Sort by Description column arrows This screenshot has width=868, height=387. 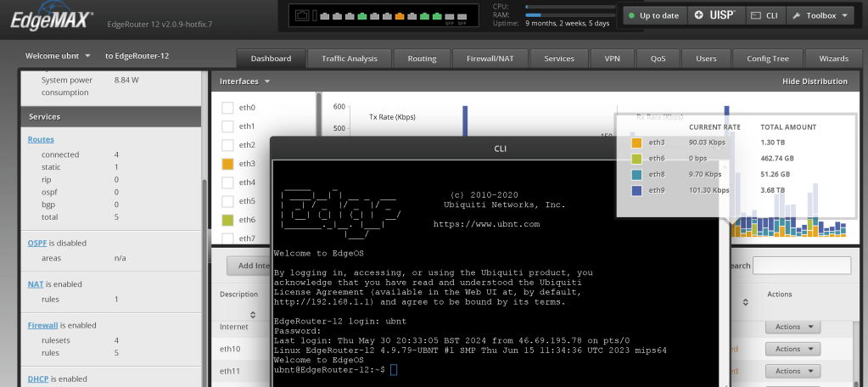[x=253, y=315]
